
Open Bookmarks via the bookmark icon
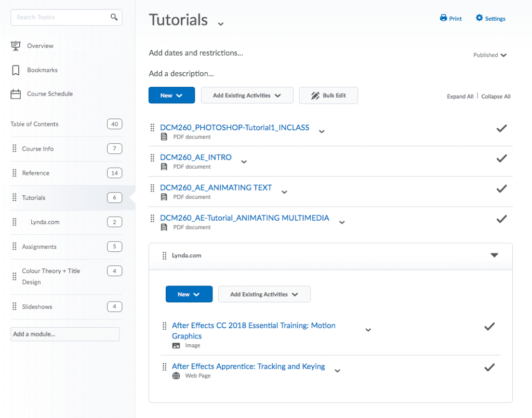16,70
